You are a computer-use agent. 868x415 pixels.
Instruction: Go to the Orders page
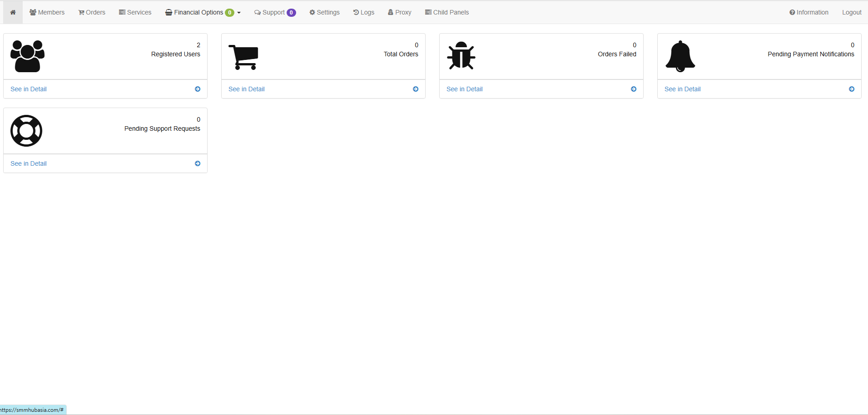[x=92, y=12]
